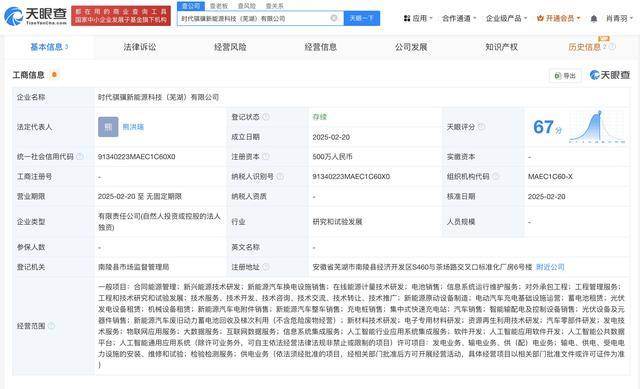640x389 pixels.
Task: Open the 附近公司 link after the address
Action: point(550,267)
